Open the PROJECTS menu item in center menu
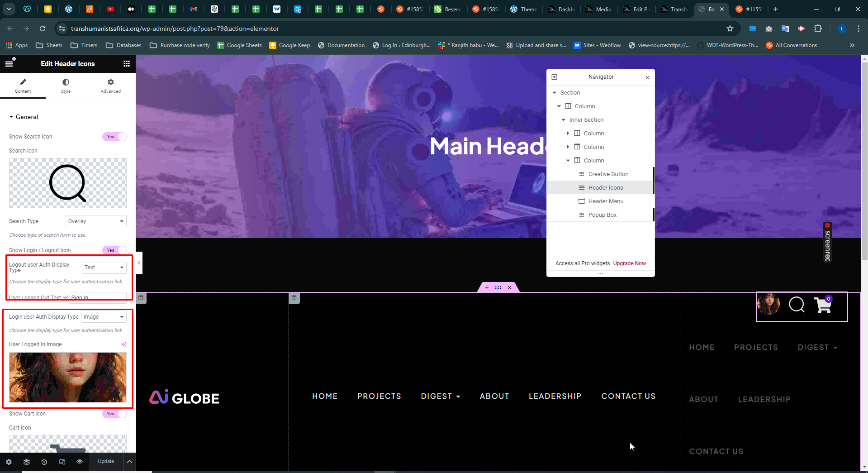This screenshot has height=473, width=868. (379, 396)
